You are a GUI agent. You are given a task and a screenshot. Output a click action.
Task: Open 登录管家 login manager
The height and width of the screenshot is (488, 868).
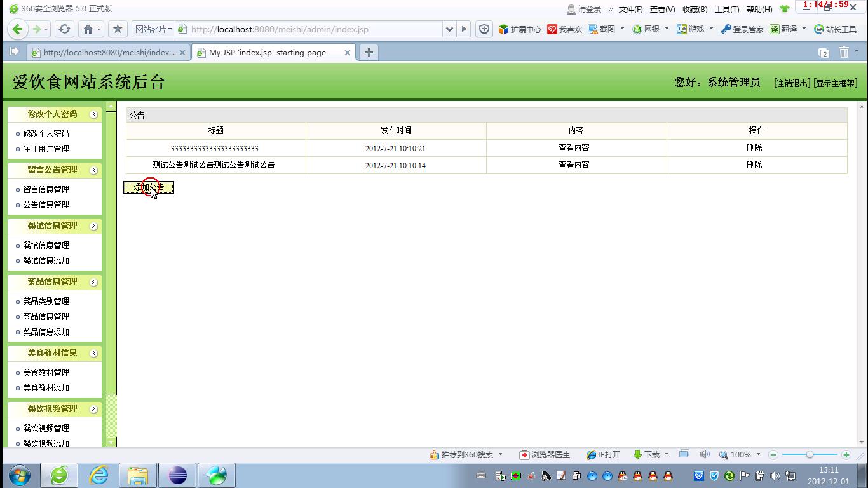(x=742, y=29)
